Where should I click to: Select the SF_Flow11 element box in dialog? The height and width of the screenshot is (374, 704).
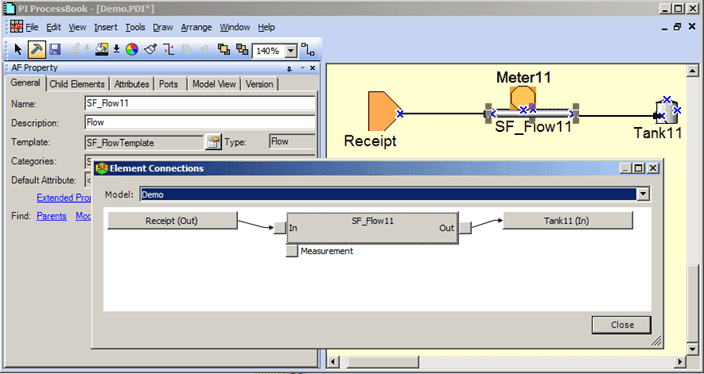pyautogui.click(x=373, y=228)
